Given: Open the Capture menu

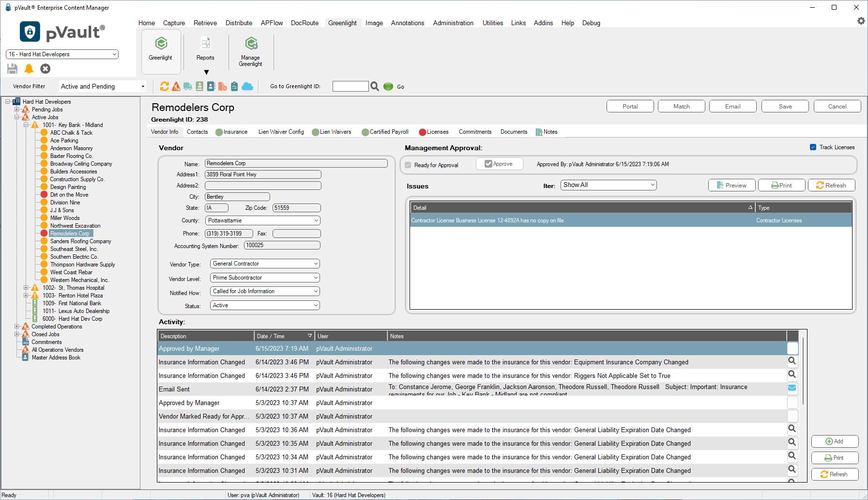Looking at the screenshot, I should click(x=174, y=23).
